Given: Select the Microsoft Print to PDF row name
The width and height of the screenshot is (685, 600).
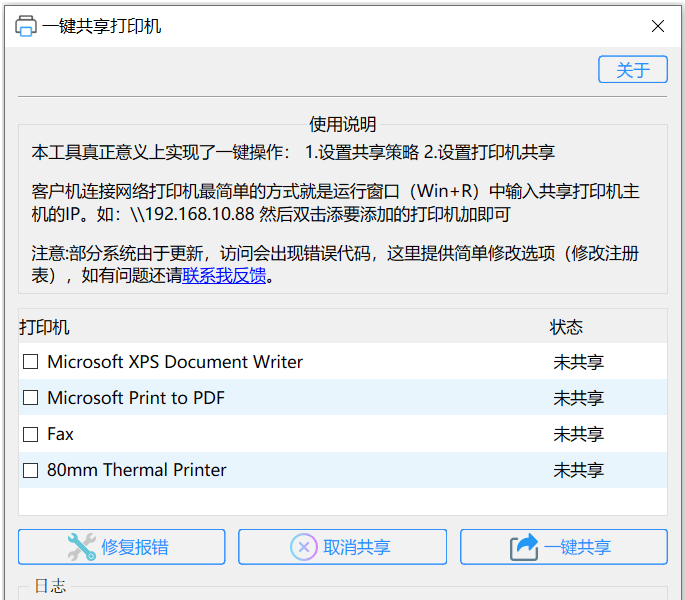Looking at the screenshot, I should pos(136,398).
